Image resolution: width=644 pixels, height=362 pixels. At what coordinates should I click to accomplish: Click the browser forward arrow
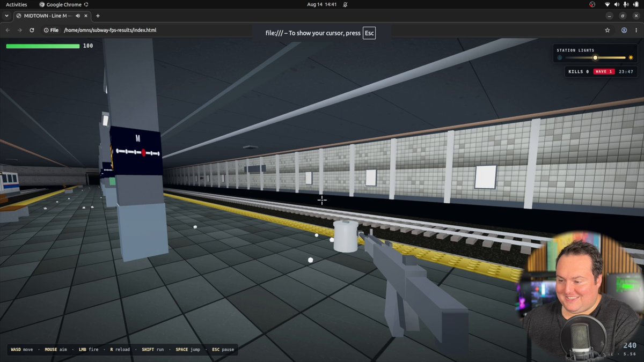pos(20,30)
